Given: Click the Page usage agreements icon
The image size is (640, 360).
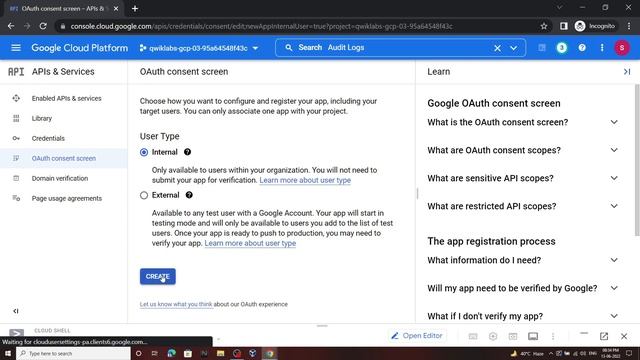Looking at the screenshot, I should coord(16,198).
